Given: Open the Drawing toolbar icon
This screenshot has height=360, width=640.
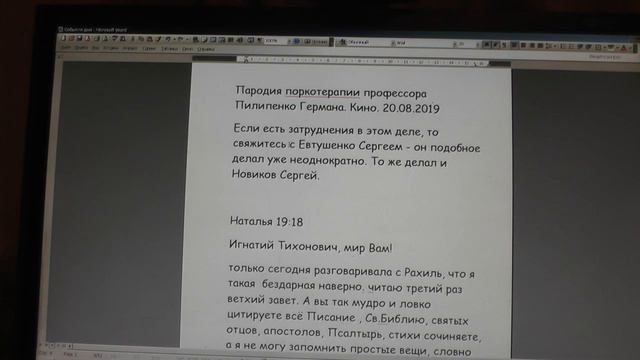Looking at the screenshot, I should coord(239,40).
